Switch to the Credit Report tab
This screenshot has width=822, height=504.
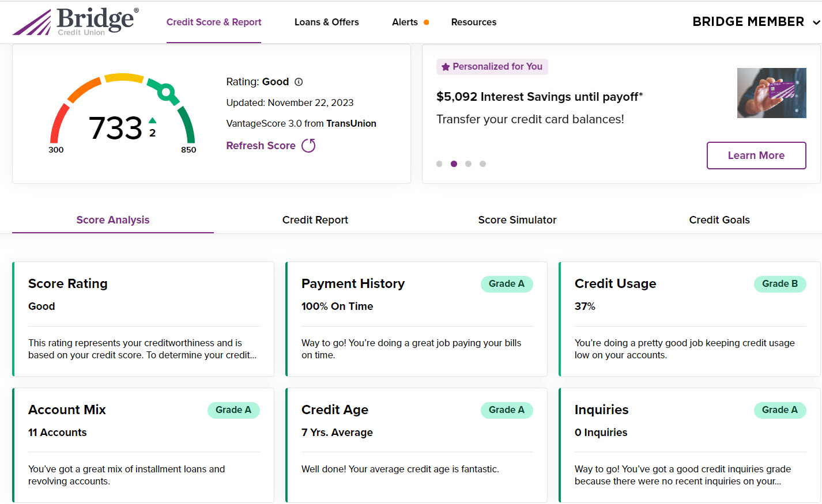[x=315, y=219]
